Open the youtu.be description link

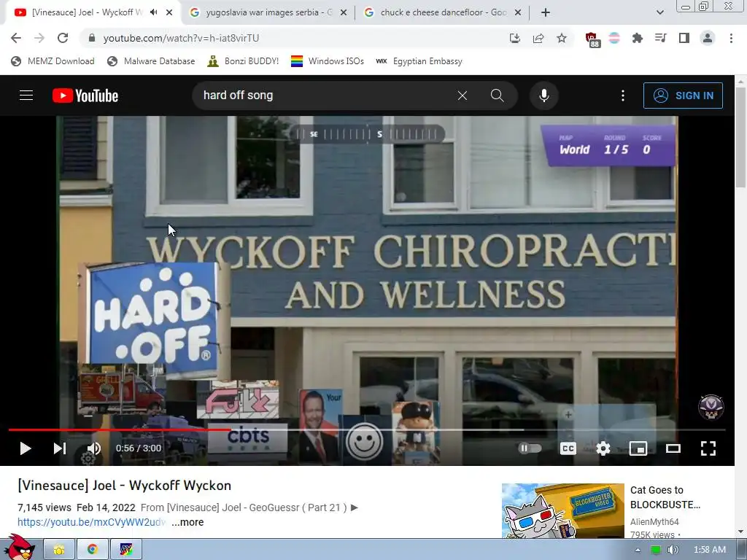pos(91,522)
